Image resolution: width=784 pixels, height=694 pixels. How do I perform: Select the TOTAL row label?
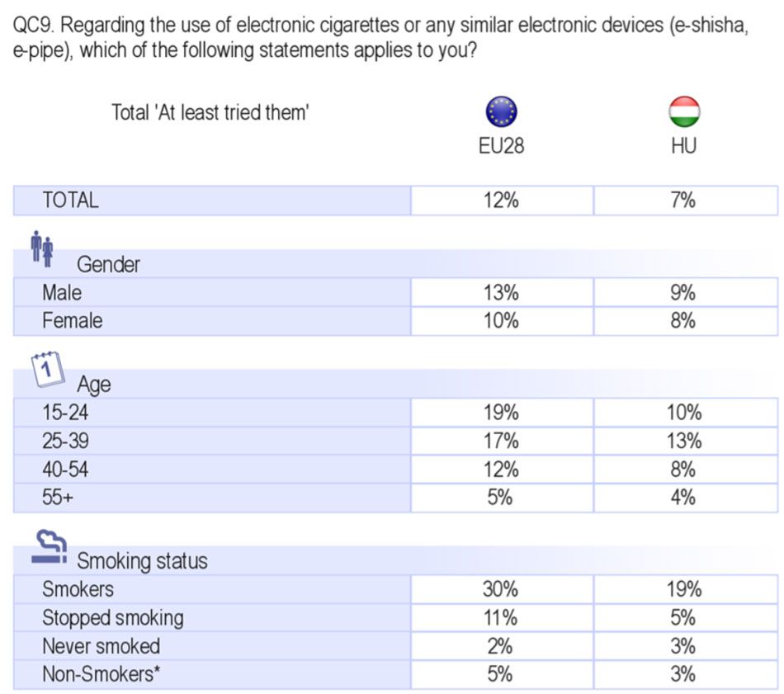point(70,201)
